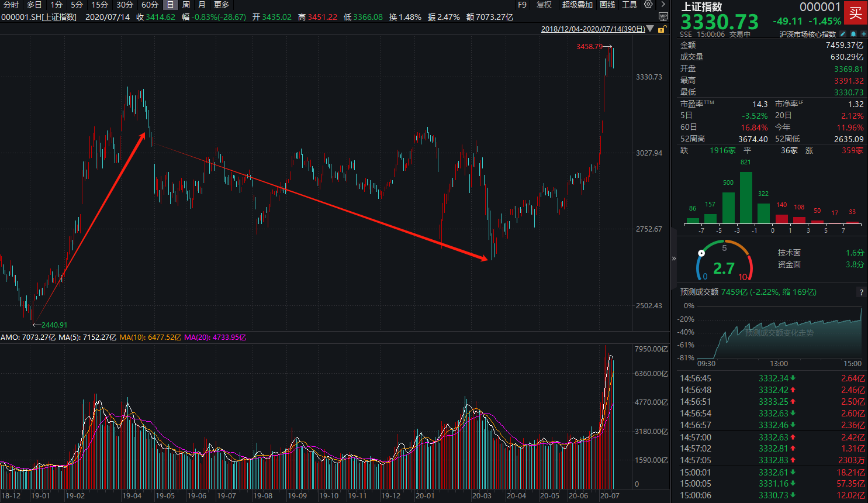Image resolution: width=868 pixels, height=503 pixels.
Task: Expand the toolbar's right arrow chevron
Action: pyautogui.click(x=663, y=5)
